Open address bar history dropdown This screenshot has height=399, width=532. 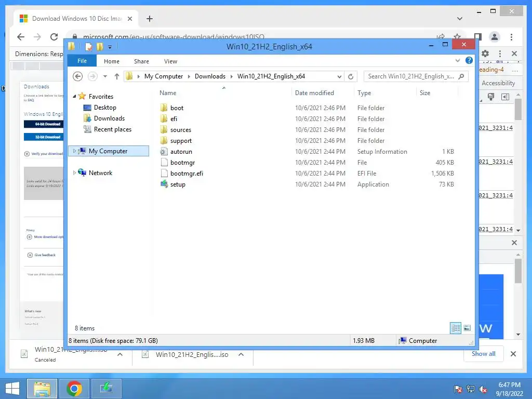click(x=339, y=77)
